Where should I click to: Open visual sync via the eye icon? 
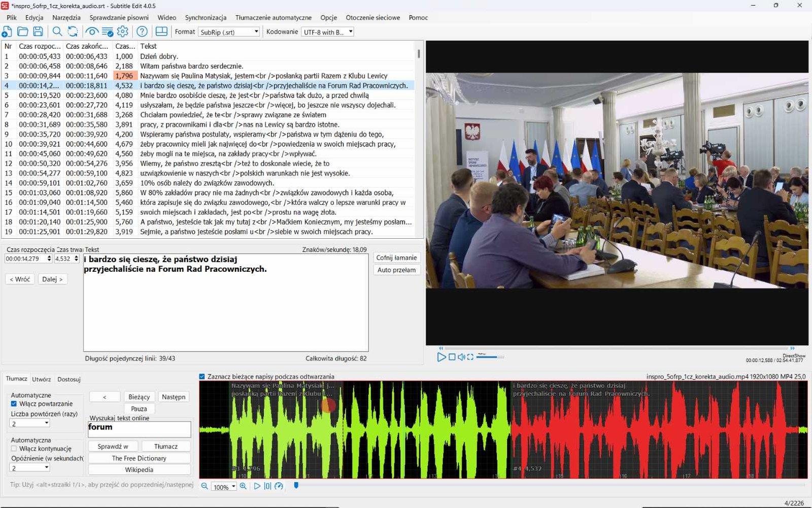click(x=92, y=31)
